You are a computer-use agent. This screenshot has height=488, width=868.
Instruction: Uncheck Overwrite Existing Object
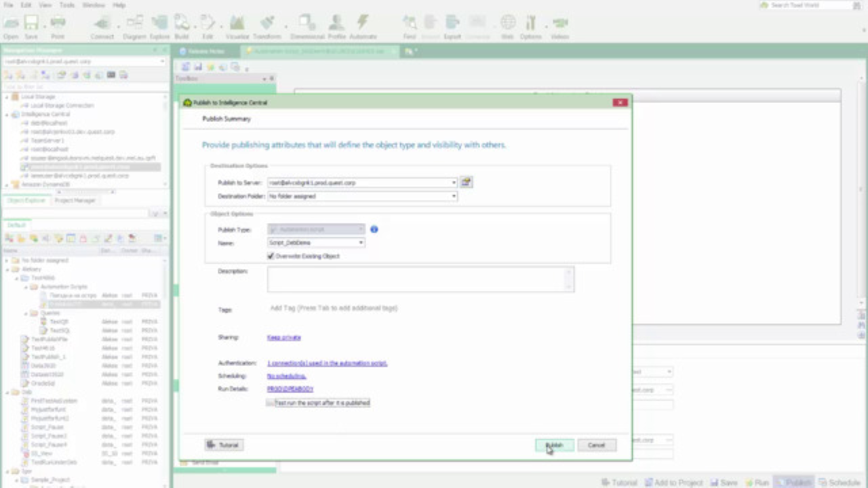pos(271,256)
